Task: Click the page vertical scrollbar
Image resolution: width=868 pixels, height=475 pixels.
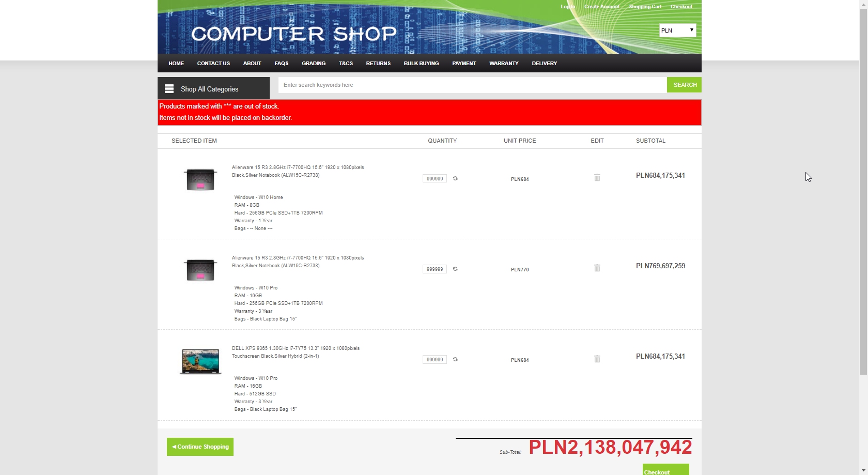Action: point(863,207)
